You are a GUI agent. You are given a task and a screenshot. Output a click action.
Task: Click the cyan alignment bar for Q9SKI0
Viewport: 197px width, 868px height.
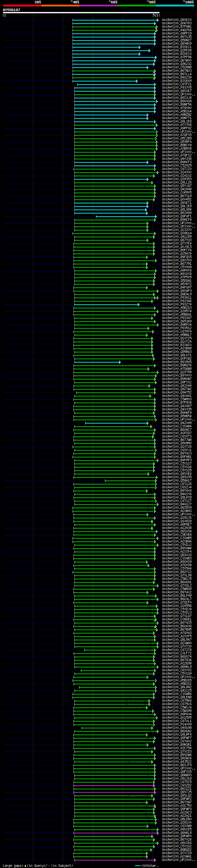[x=115, y=20]
